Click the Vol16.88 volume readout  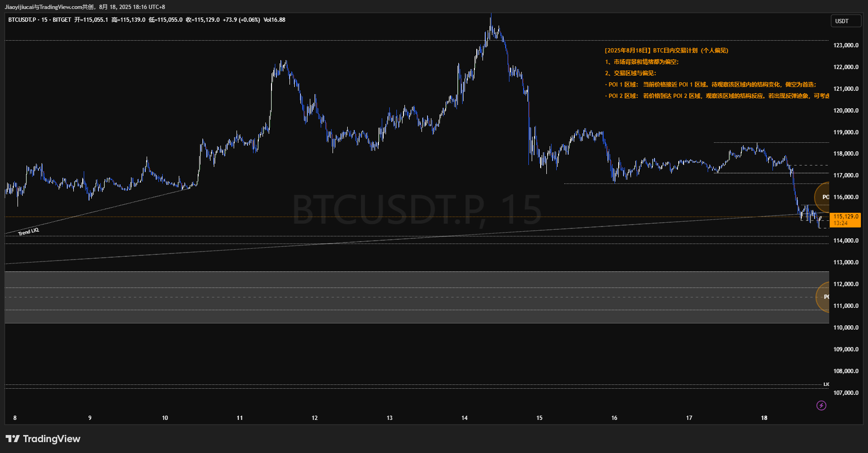tap(274, 20)
